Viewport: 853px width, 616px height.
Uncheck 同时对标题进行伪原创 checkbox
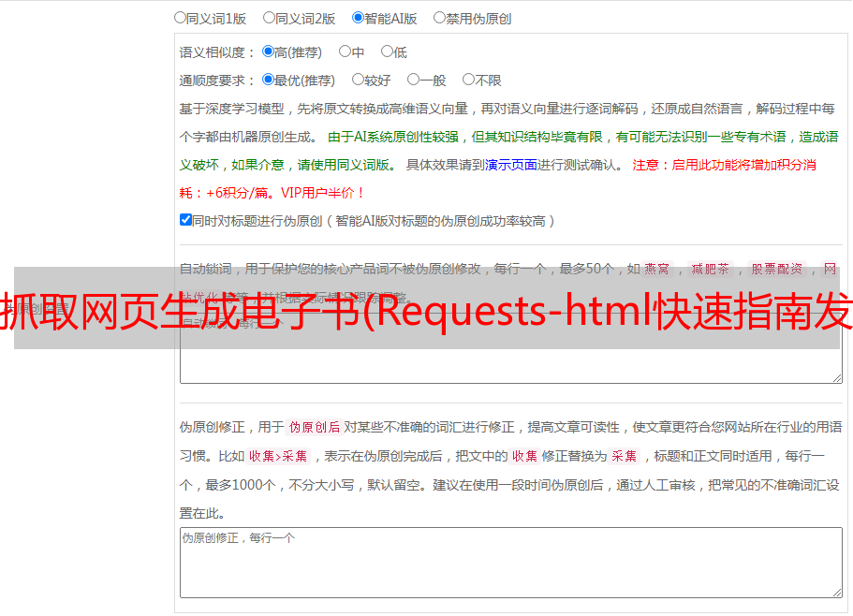(x=185, y=220)
